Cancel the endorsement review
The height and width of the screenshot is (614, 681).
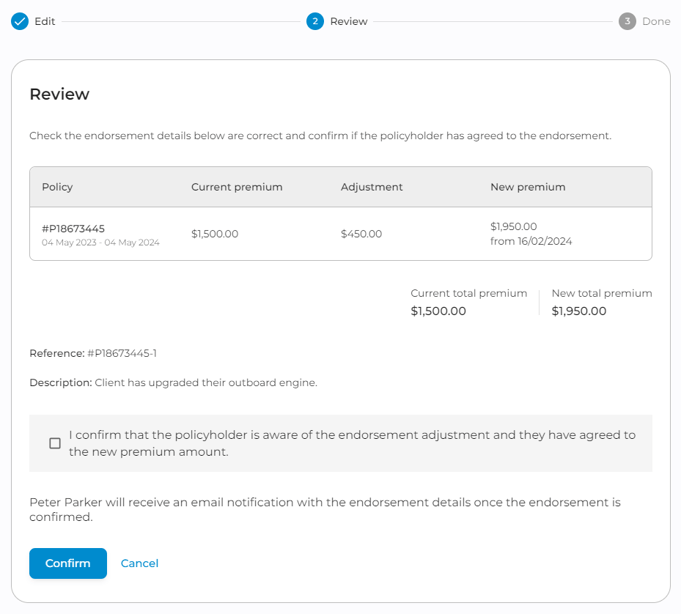tap(139, 563)
